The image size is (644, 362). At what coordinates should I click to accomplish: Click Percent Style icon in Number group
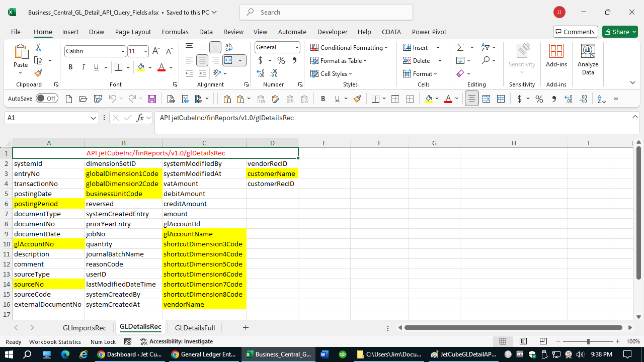tap(281, 60)
